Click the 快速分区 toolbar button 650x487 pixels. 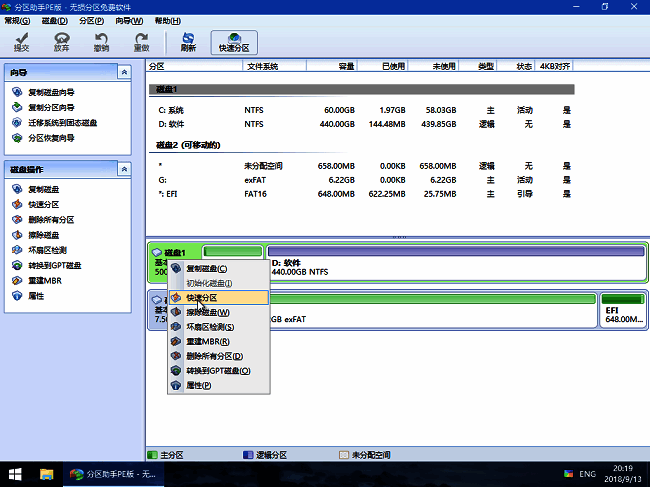pyautogui.click(x=234, y=41)
